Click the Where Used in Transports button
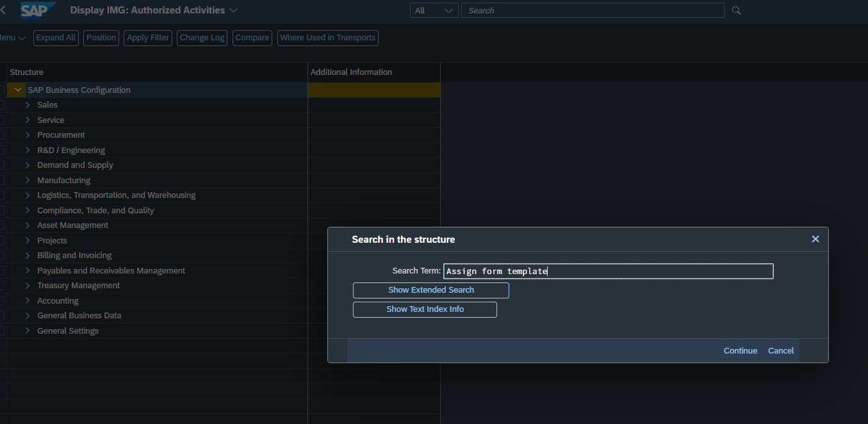Image resolution: width=868 pixels, height=424 pixels. pos(327,38)
